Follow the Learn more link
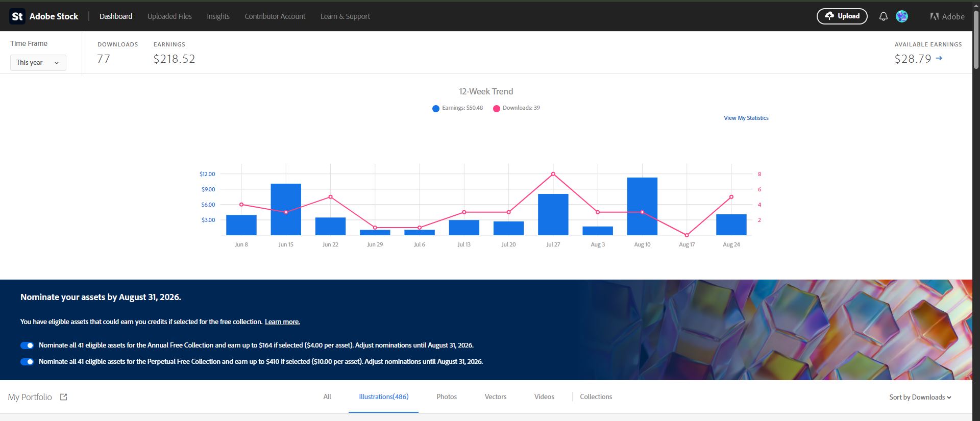This screenshot has width=980, height=421. 282,322
